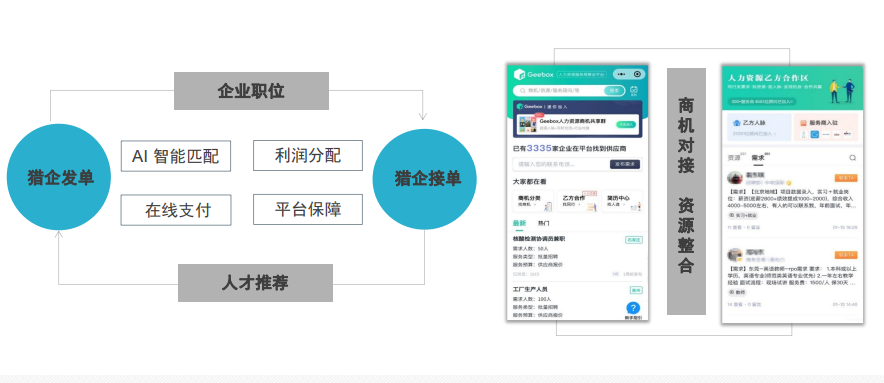Open the 服务商入驻 card
Image resolution: width=884 pixels, height=383 pixels.
coord(825,127)
